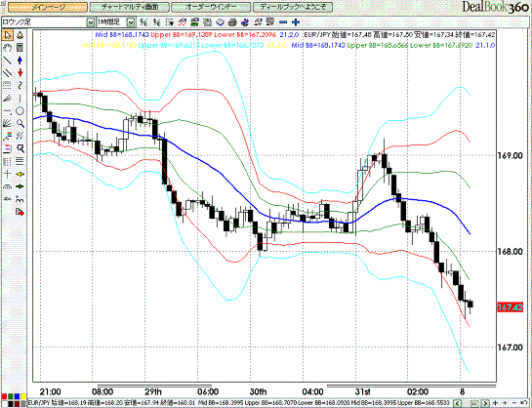The image size is (532, 408).
Task: Select the Gann fan tool
Action: (8, 123)
